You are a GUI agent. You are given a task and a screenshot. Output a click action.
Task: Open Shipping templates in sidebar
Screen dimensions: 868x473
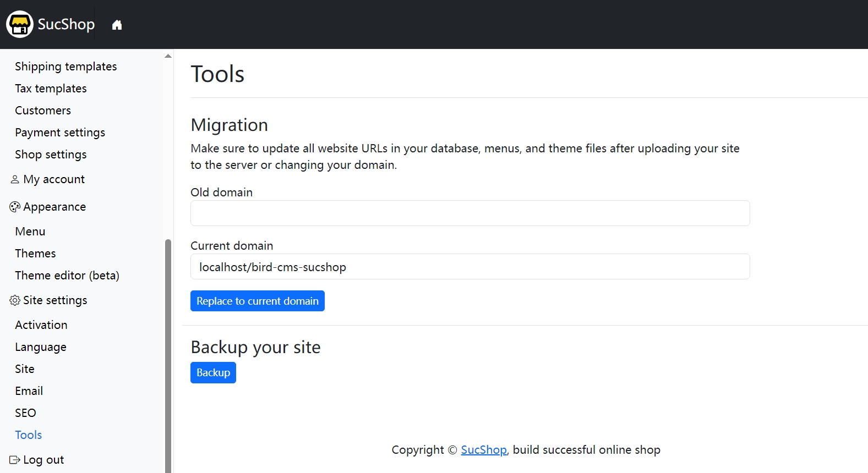[66, 67]
